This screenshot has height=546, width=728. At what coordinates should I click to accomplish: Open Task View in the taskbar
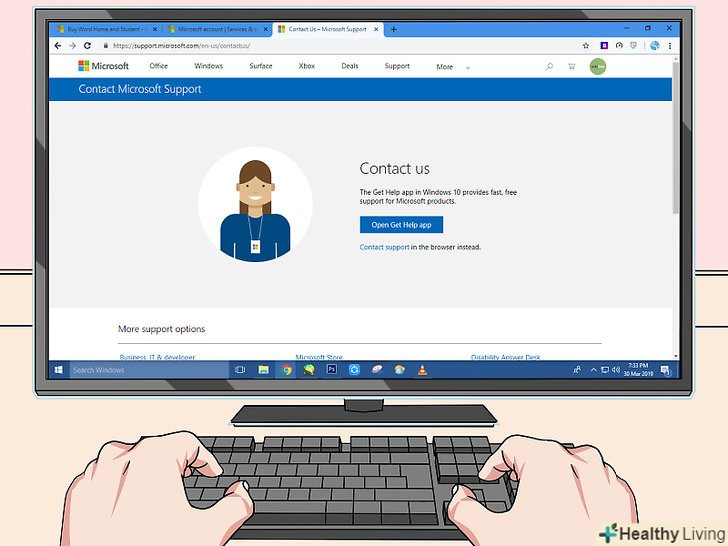pos(240,370)
